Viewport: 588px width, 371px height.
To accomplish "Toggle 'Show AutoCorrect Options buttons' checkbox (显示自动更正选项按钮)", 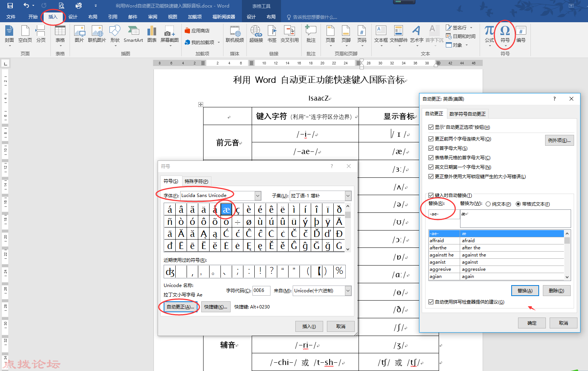I will 431,127.
